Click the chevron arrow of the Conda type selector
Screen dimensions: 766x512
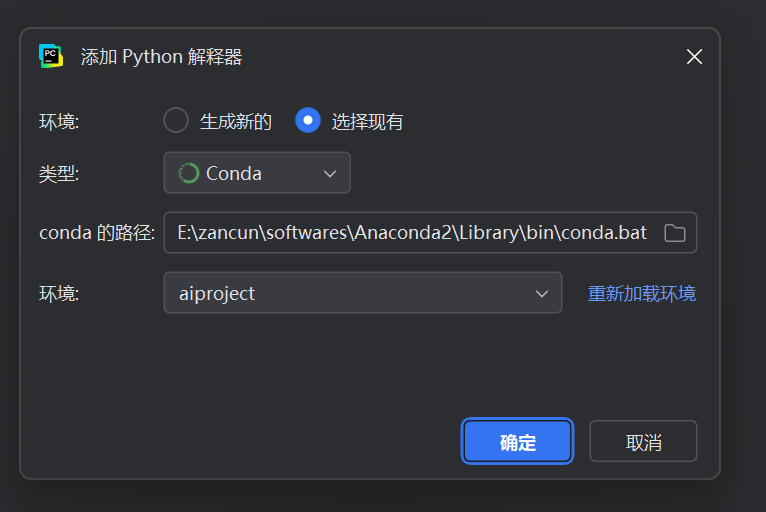coord(330,174)
